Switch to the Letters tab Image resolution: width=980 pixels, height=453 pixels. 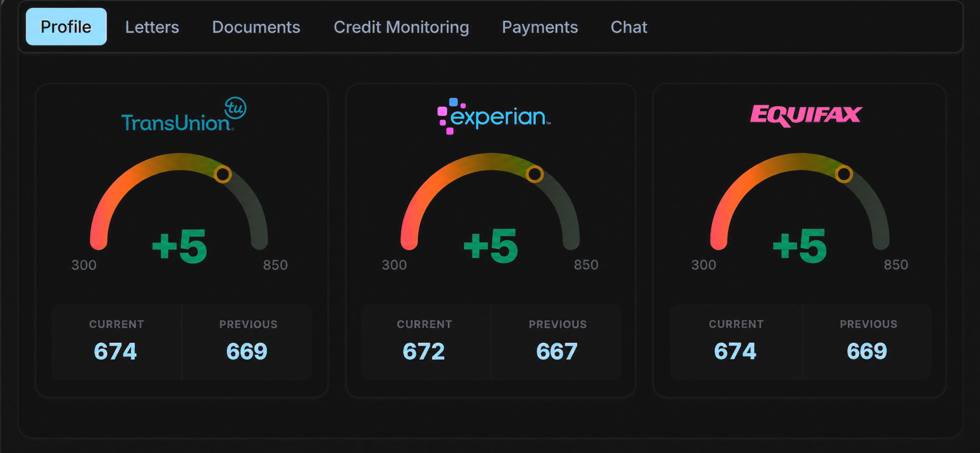click(x=152, y=27)
